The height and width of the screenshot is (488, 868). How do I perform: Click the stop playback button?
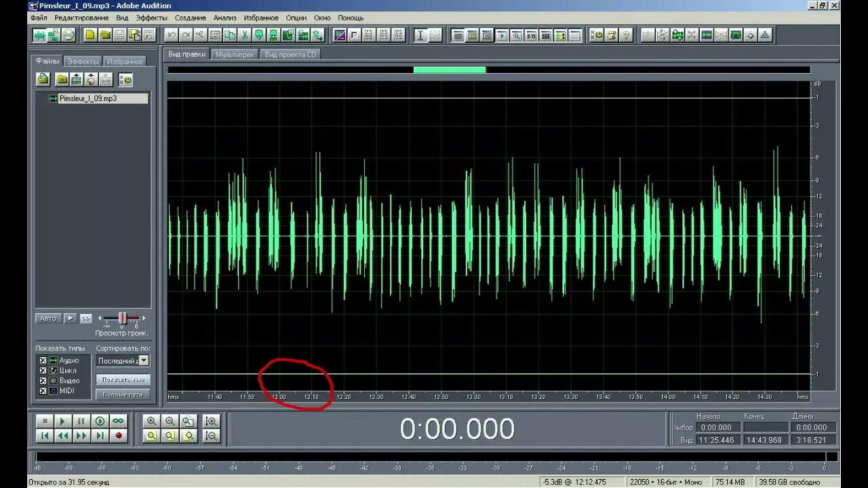tap(45, 422)
